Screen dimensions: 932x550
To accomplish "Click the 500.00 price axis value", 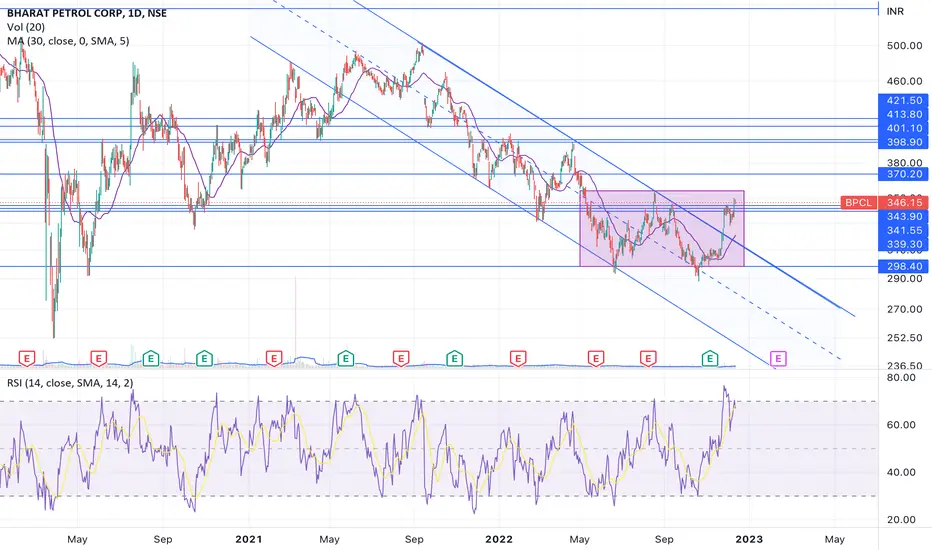I will (x=904, y=46).
